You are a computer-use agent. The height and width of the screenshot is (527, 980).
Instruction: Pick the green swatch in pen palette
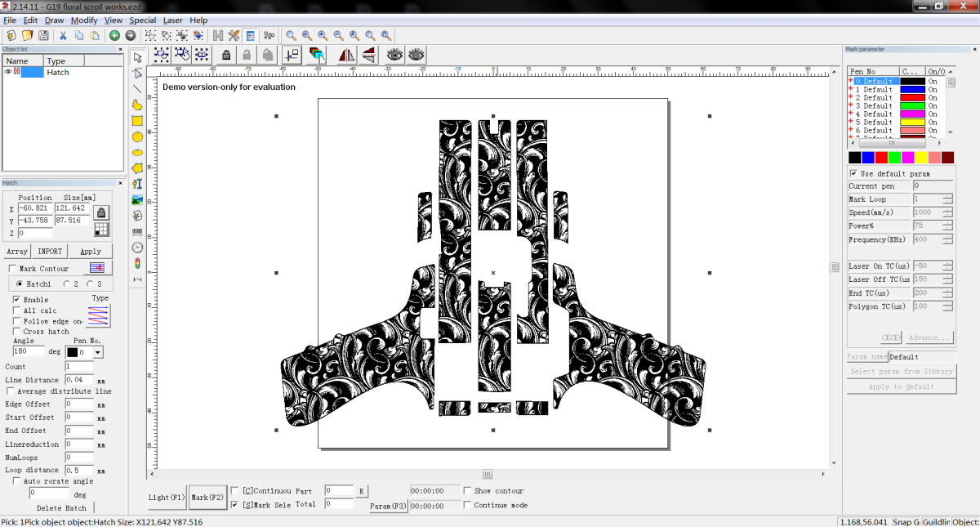click(895, 157)
